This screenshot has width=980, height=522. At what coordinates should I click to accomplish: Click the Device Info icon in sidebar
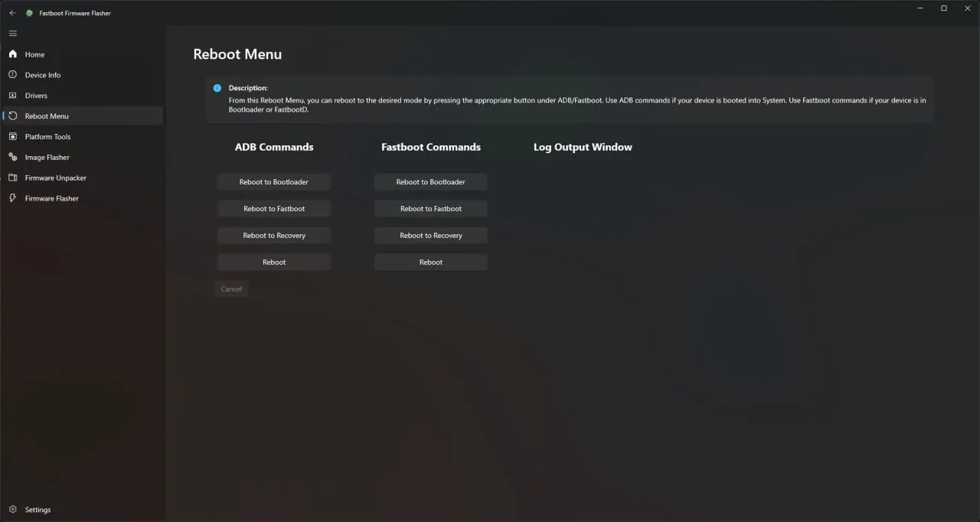click(12, 75)
